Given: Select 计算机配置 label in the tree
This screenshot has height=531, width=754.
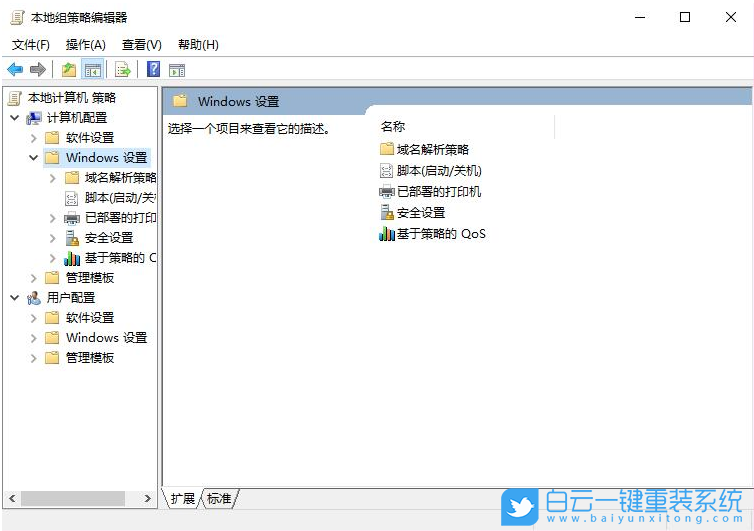Looking at the screenshot, I should click(x=76, y=118).
